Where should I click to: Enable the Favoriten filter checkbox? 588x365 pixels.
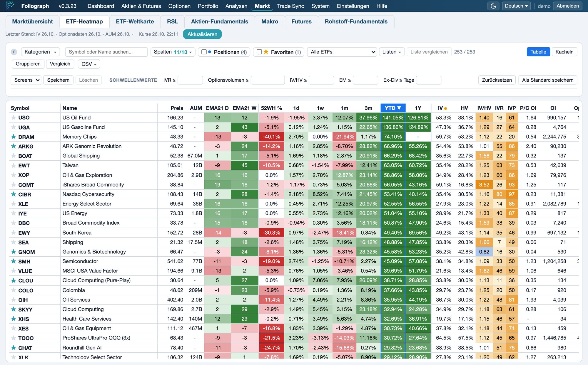click(259, 52)
